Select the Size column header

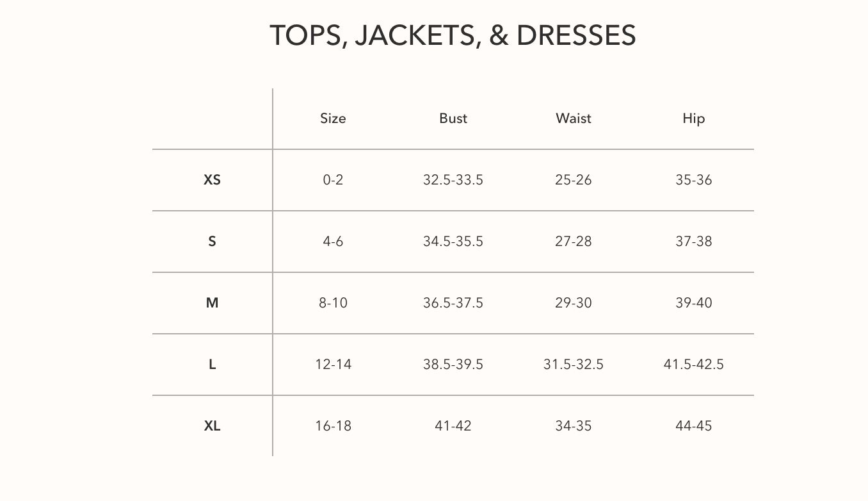pyautogui.click(x=333, y=119)
